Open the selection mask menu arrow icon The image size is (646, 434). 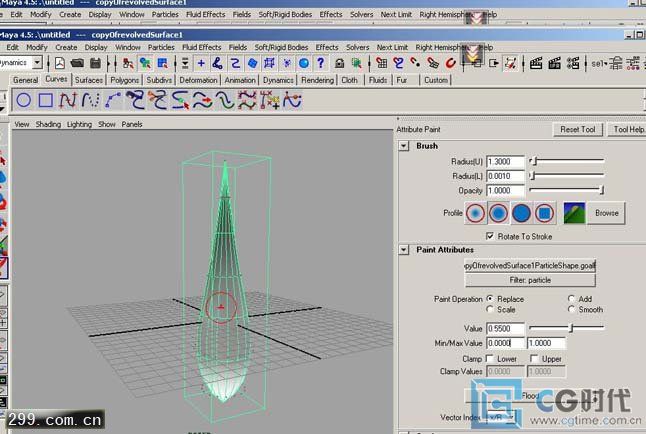coord(185,63)
